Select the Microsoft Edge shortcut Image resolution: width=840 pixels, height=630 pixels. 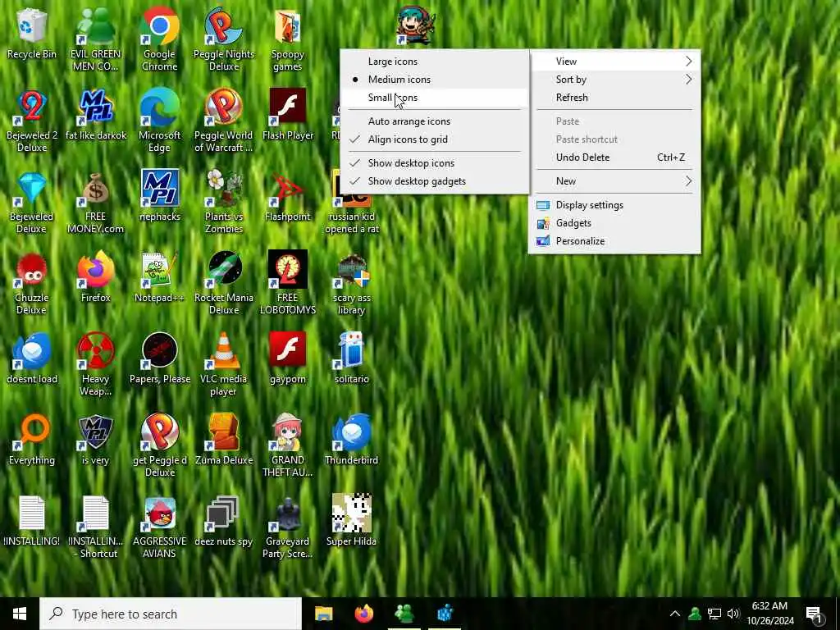(x=160, y=121)
